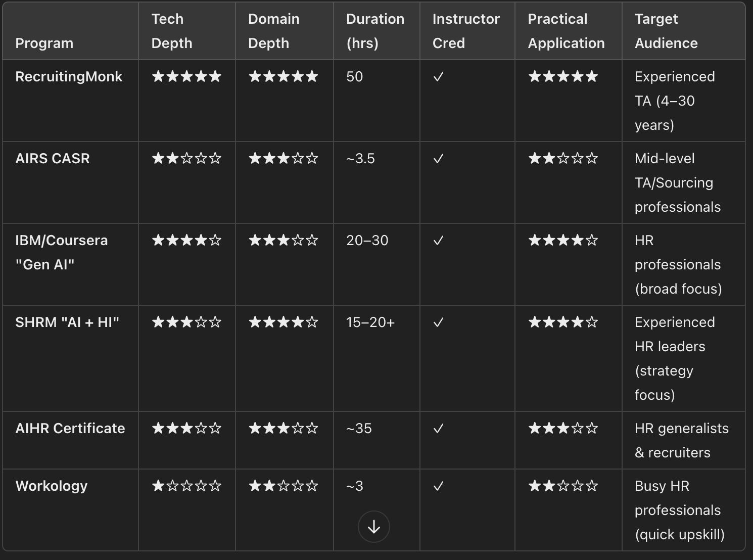Select the Tech Depth column header
The image size is (753, 560).
pyautogui.click(x=172, y=31)
